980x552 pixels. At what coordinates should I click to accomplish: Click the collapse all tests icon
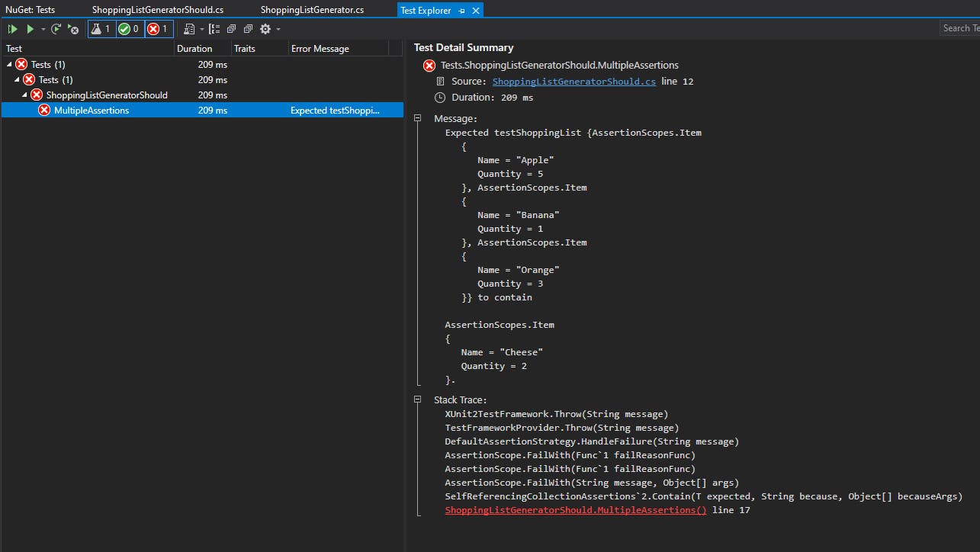(x=247, y=28)
